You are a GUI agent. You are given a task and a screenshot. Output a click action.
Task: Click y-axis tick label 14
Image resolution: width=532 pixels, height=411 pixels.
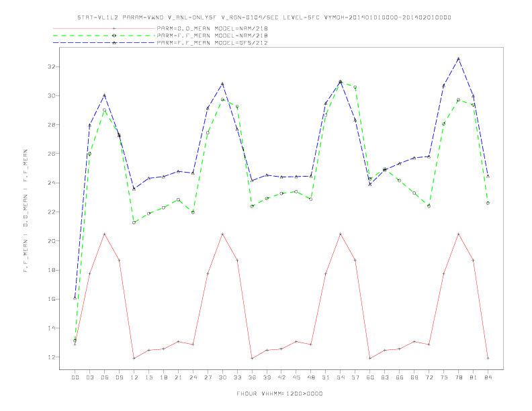[x=51, y=328]
